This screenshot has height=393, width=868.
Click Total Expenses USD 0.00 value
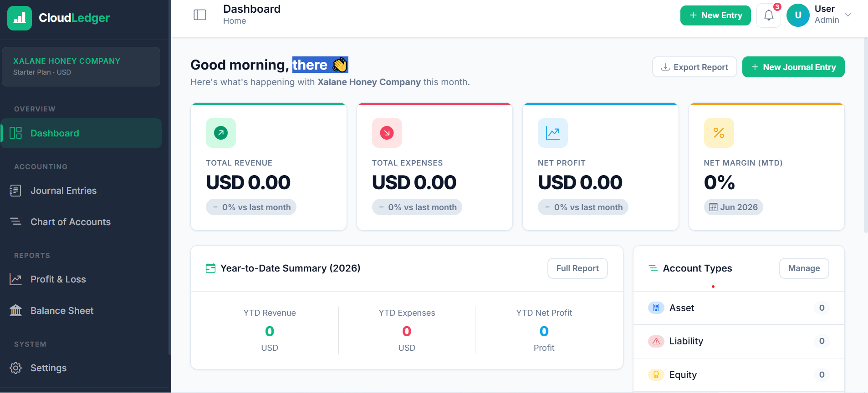[414, 182]
